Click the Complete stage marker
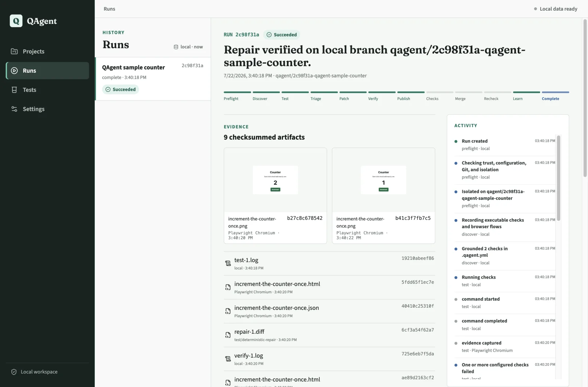 click(555, 96)
